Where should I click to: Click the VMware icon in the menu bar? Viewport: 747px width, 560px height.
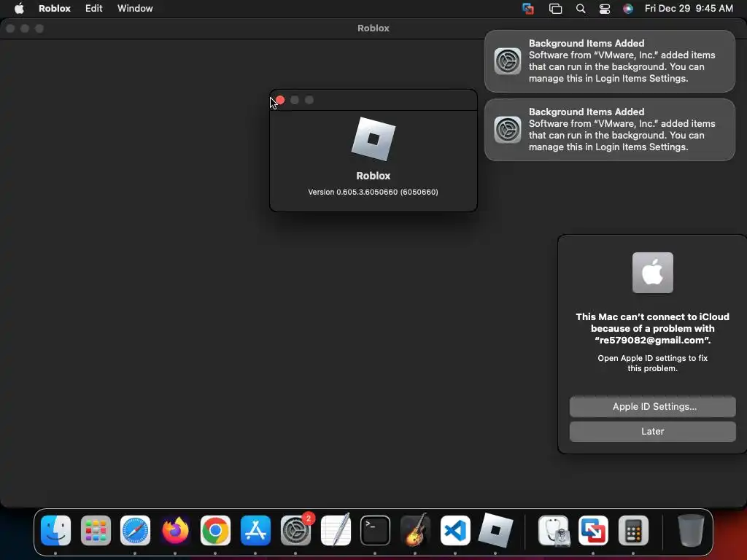pos(528,8)
